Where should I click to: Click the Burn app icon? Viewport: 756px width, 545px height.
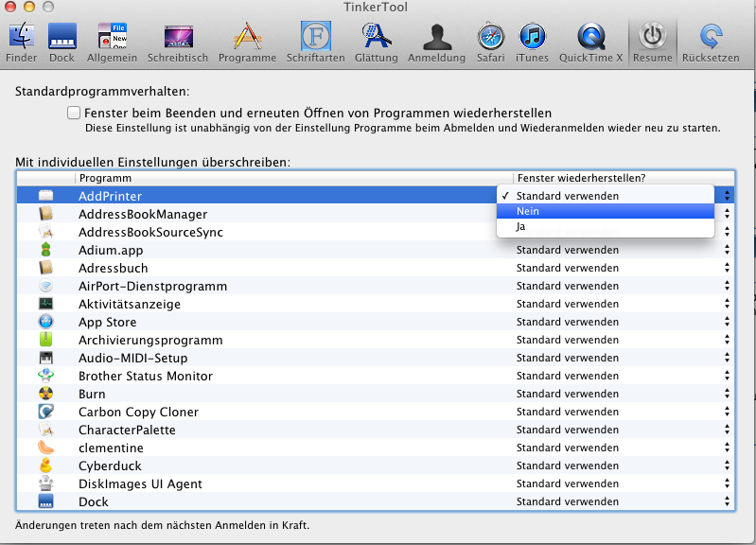45,394
